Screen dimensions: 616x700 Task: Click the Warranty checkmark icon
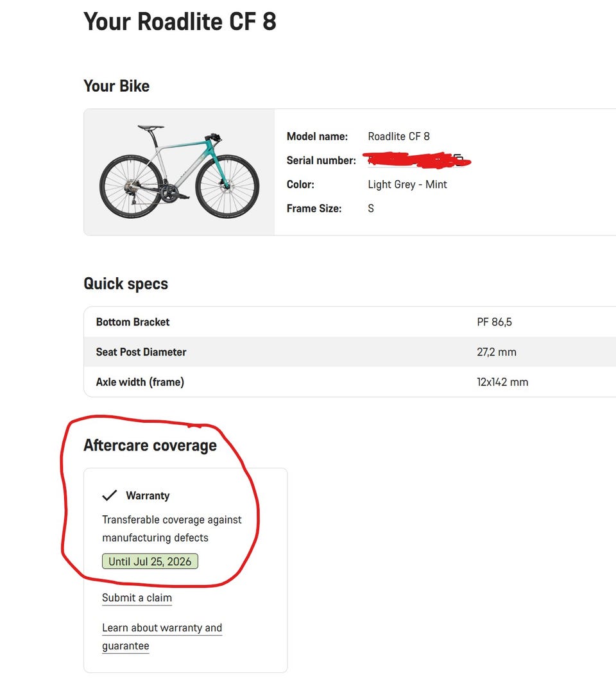pyautogui.click(x=110, y=495)
